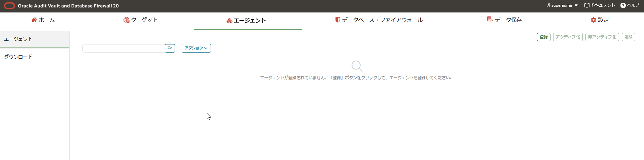The image size is (644, 160).
Task: Open the 設定 tab
Action: (x=600, y=20)
